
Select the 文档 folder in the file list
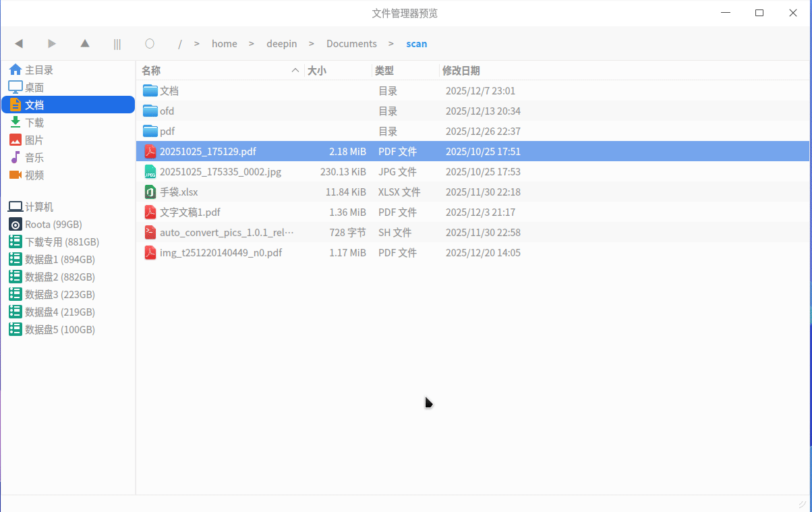(x=473, y=91)
